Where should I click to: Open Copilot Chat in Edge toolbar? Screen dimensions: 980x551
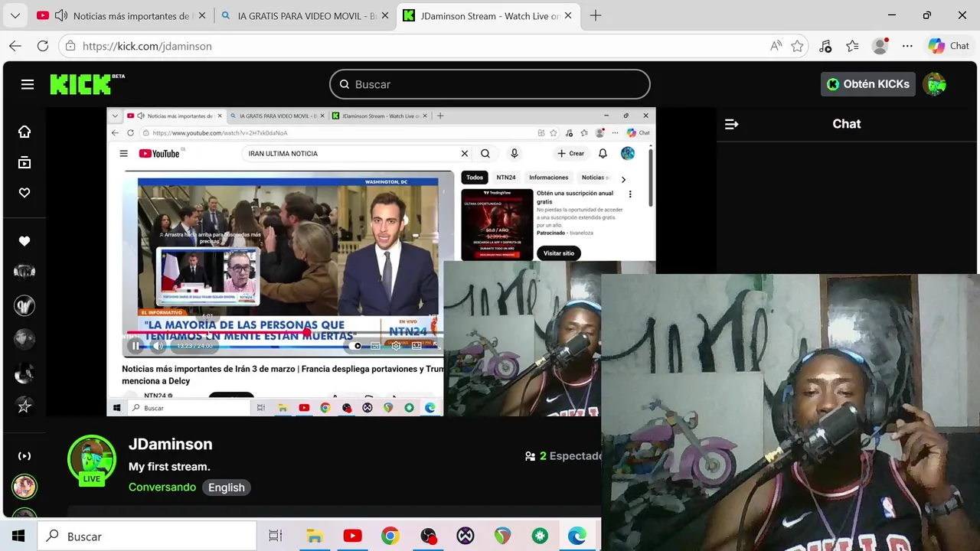(x=949, y=46)
